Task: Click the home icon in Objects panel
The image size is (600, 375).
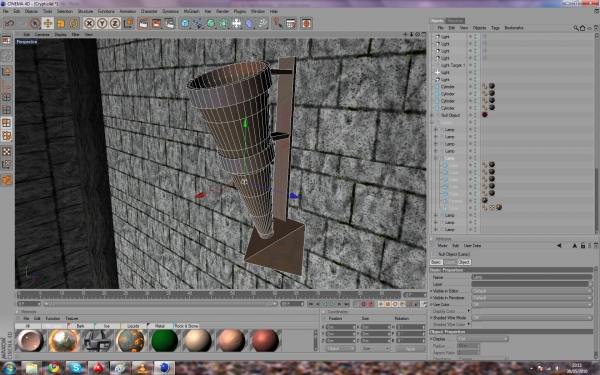Action: 582,28
